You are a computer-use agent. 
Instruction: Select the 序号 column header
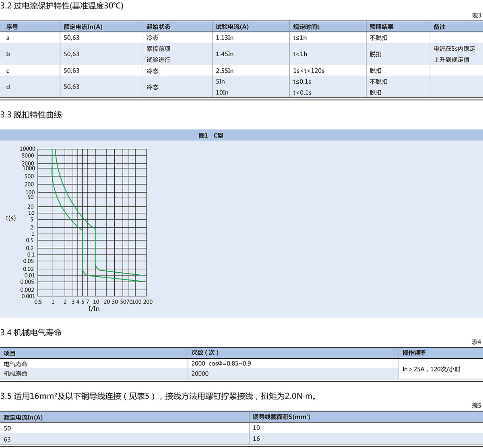coord(12,27)
